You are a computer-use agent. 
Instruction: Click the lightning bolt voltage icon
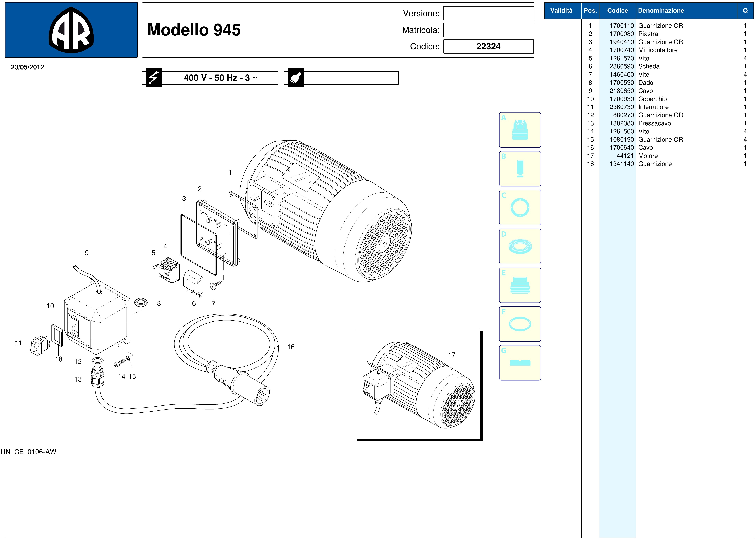tap(153, 78)
